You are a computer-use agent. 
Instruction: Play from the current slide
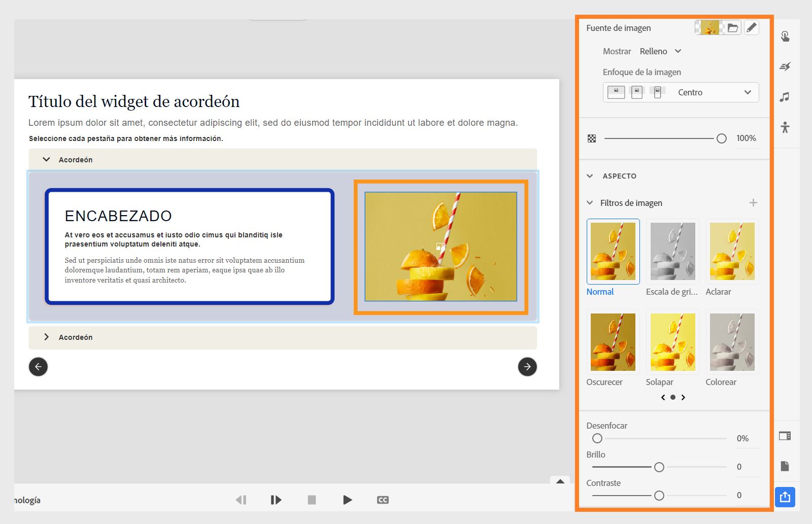[x=276, y=500]
